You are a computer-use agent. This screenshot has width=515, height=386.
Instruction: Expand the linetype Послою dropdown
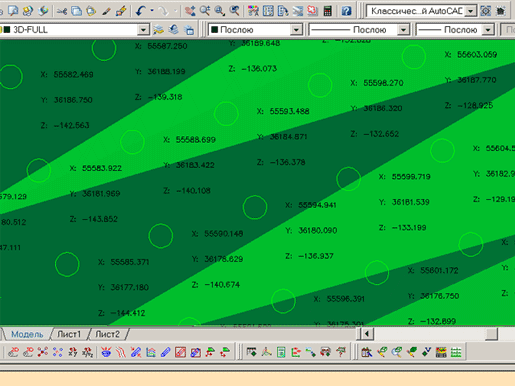403,30
